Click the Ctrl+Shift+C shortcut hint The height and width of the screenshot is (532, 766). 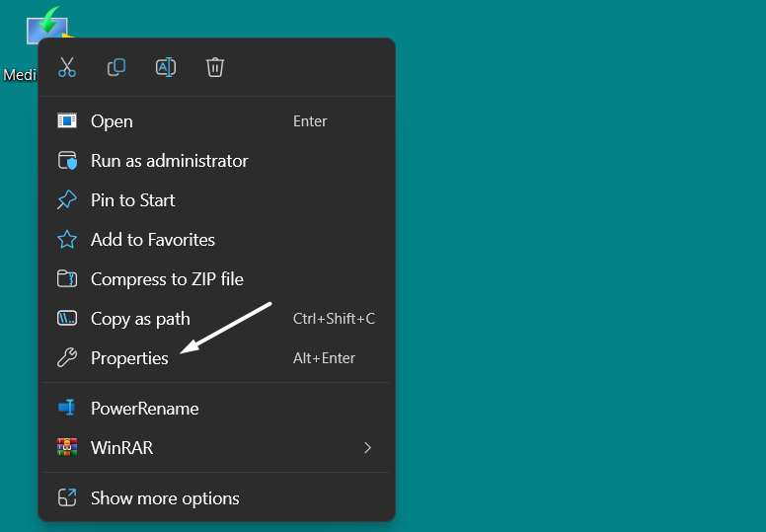(x=334, y=319)
